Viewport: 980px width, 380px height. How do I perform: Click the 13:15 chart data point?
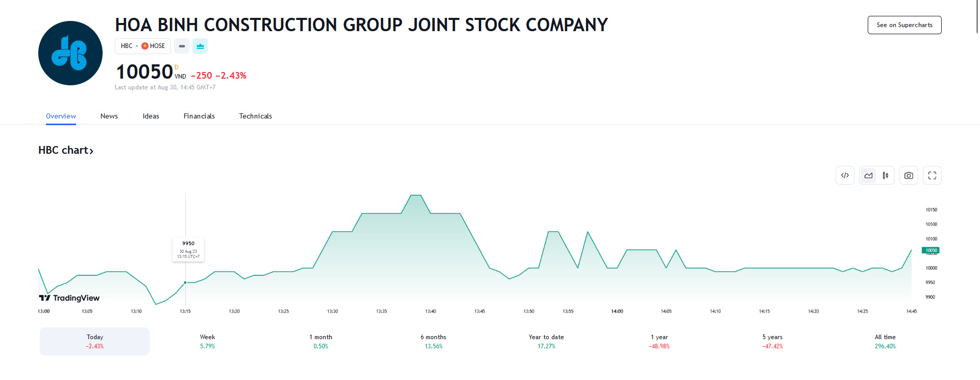click(x=185, y=282)
